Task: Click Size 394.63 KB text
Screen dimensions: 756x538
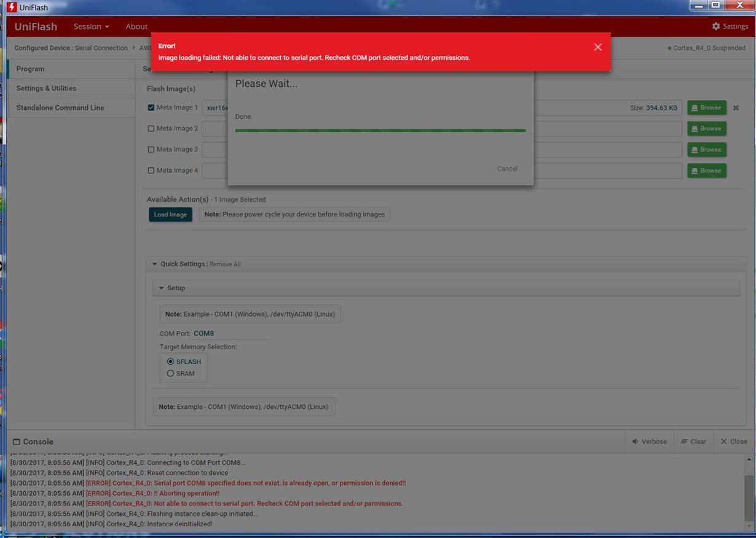Action: coord(653,108)
